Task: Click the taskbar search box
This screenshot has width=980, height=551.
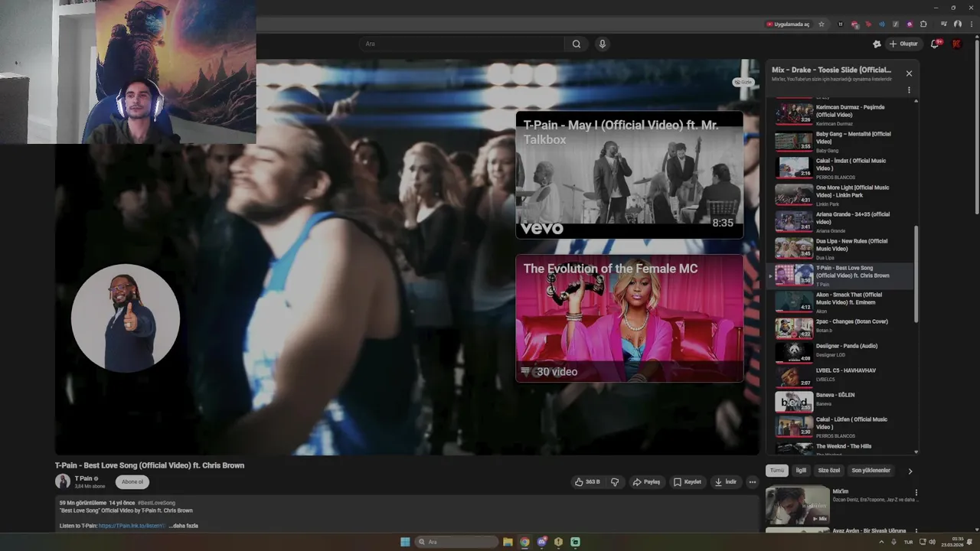Action: point(457,542)
